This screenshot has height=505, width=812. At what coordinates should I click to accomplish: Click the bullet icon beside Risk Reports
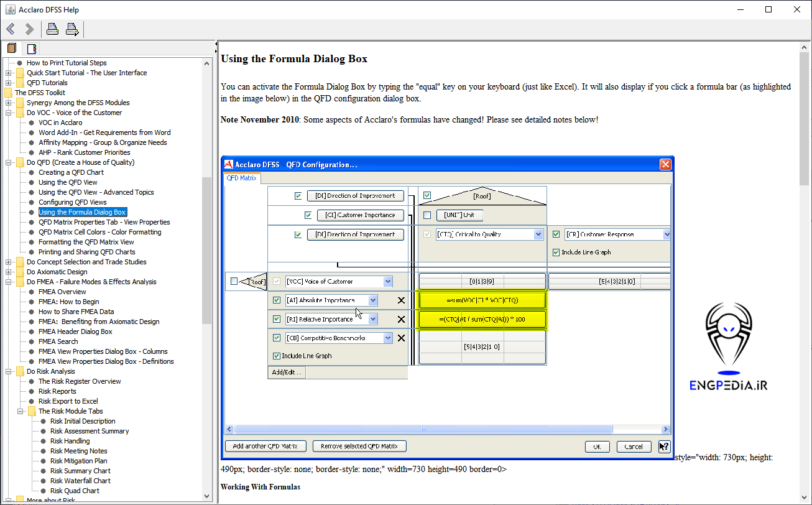[32, 391]
